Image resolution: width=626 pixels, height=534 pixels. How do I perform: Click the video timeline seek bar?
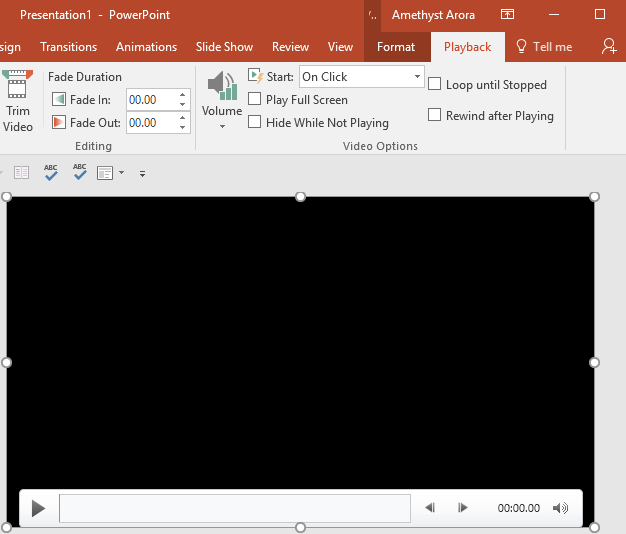pyautogui.click(x=234, y=508)
